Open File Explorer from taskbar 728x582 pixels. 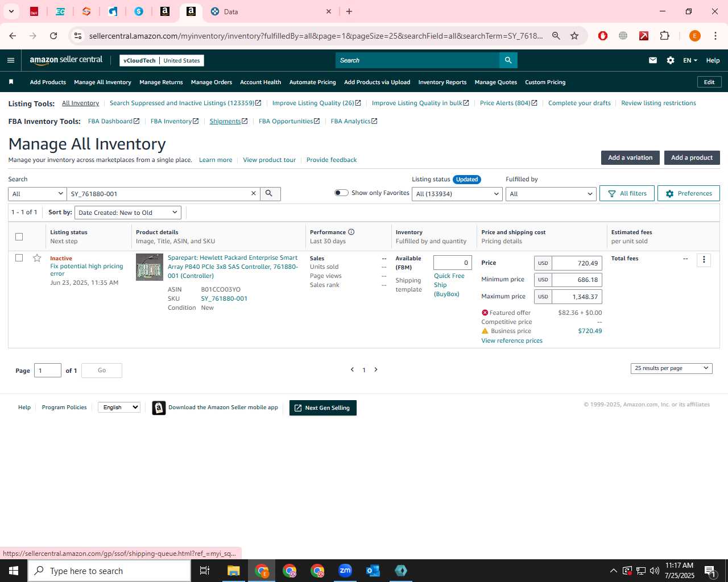click(234, 571)
